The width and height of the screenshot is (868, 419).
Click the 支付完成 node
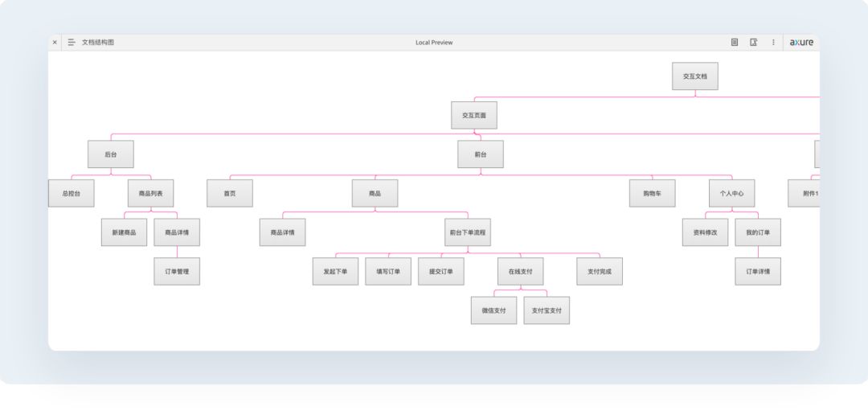coord(600,272)
